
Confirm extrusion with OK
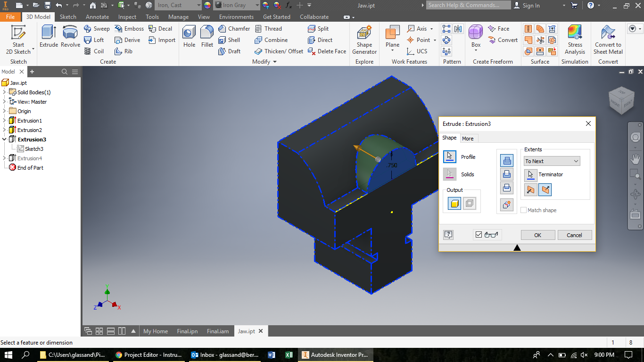pyautogui.click(x=538, y=235)
